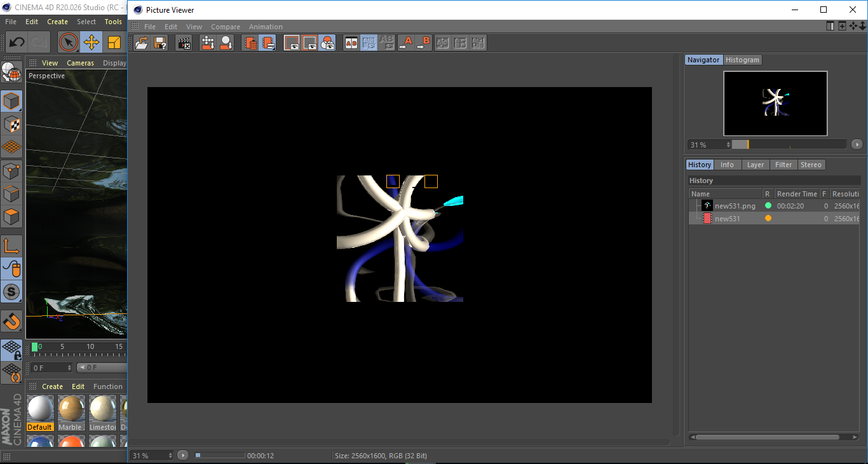The height and width of the screenshot is (464, 868).
Task: Open Cameras menu in viewport
Action: [80, 63]
